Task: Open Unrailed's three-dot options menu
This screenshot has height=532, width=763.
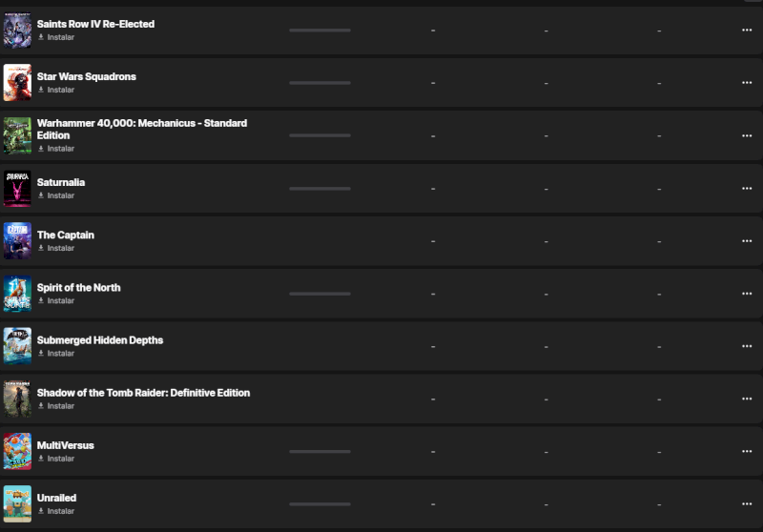Action: coord(747,504)
